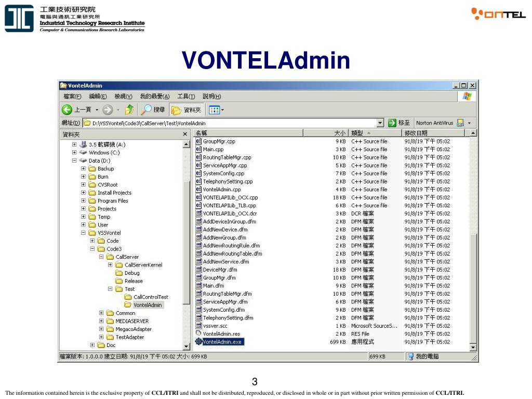Select SystemConfig.cpp file icon

tap(198, 174)
